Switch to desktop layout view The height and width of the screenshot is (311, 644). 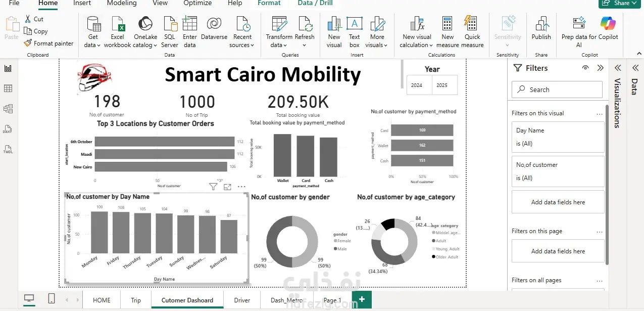(29, 299)
